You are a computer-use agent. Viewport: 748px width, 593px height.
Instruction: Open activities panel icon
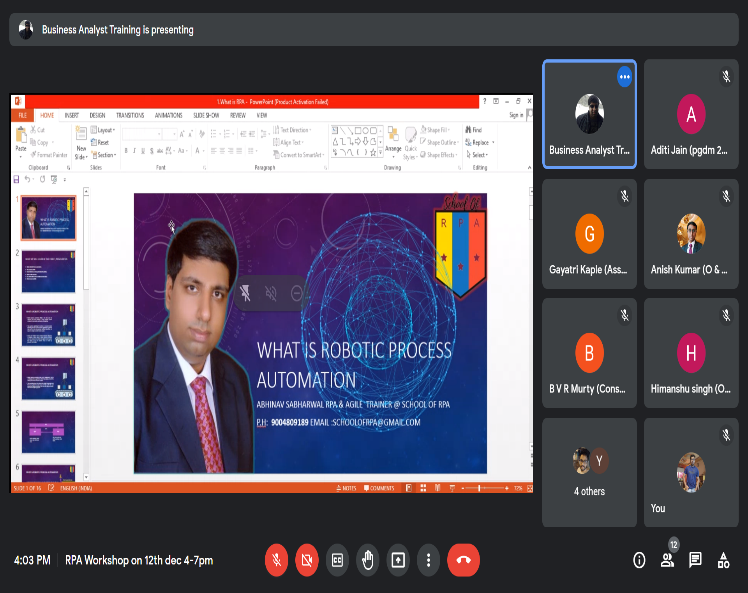pyautogui.click(x=723, y=560)
